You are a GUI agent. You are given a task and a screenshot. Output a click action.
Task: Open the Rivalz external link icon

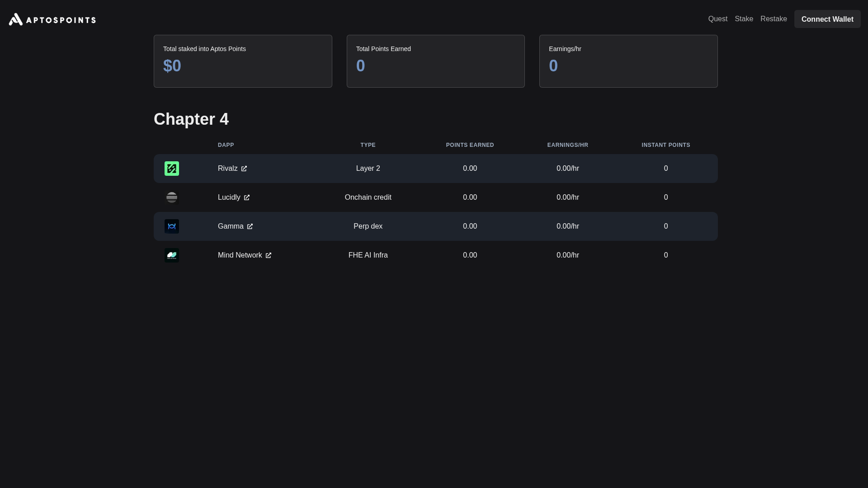(244, 169)
